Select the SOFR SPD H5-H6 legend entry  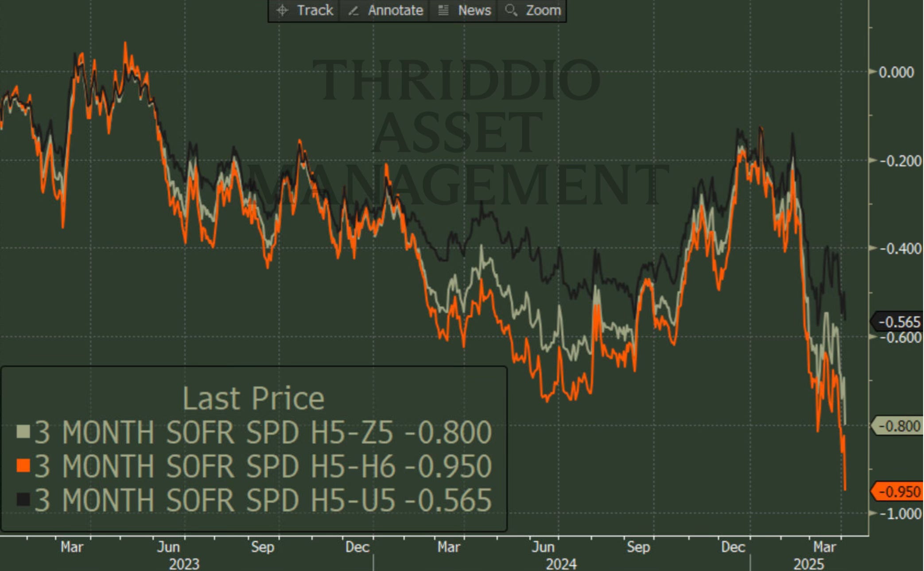(262, 466)
